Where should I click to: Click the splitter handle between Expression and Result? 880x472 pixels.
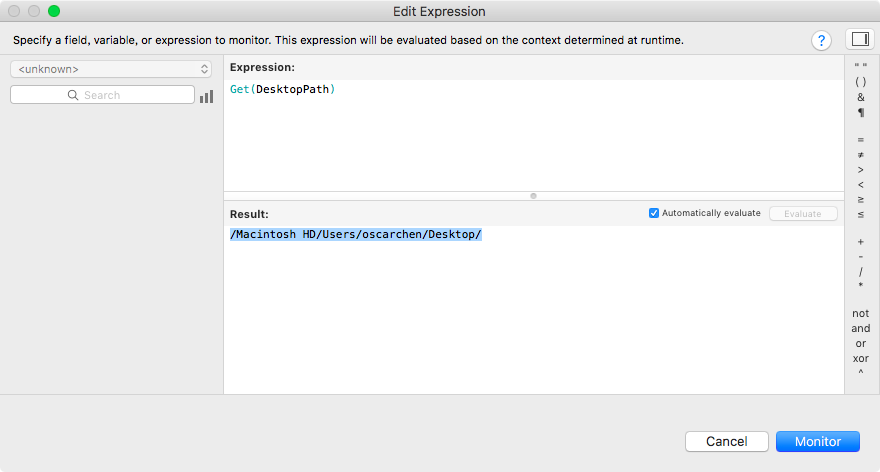tap(533, 196)
